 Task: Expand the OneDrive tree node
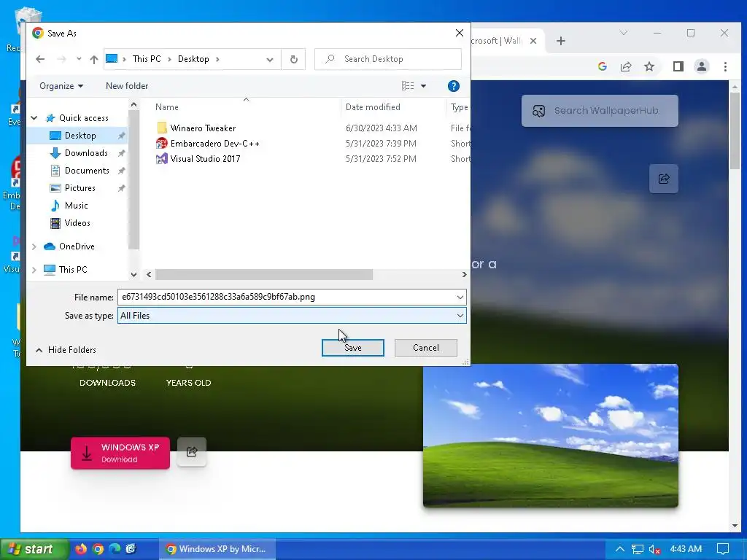point(34,246)
